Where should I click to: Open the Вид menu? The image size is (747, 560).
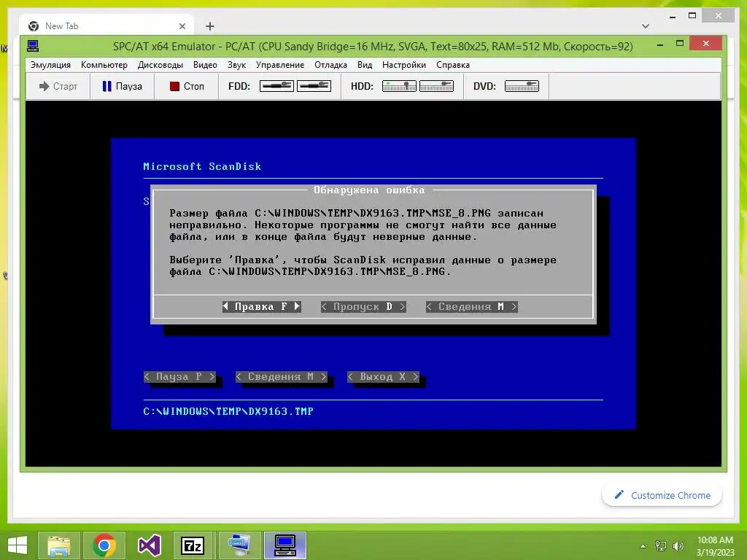tap(365, 65)
